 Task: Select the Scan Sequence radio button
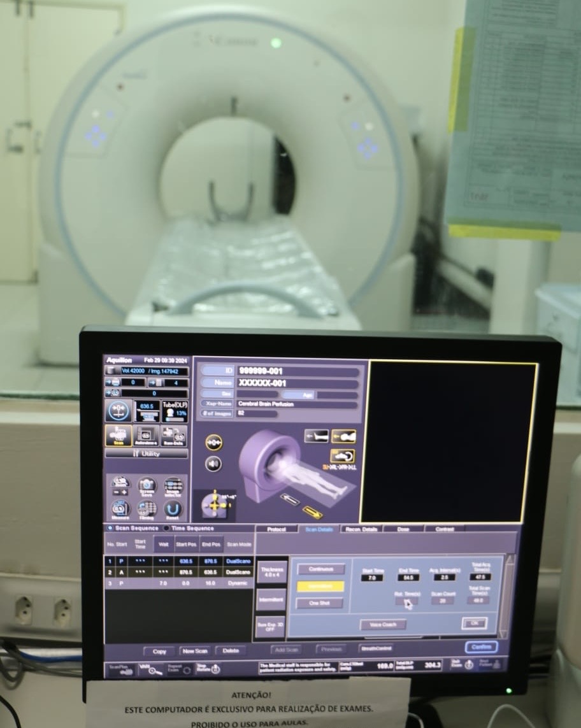pos(110,528)
